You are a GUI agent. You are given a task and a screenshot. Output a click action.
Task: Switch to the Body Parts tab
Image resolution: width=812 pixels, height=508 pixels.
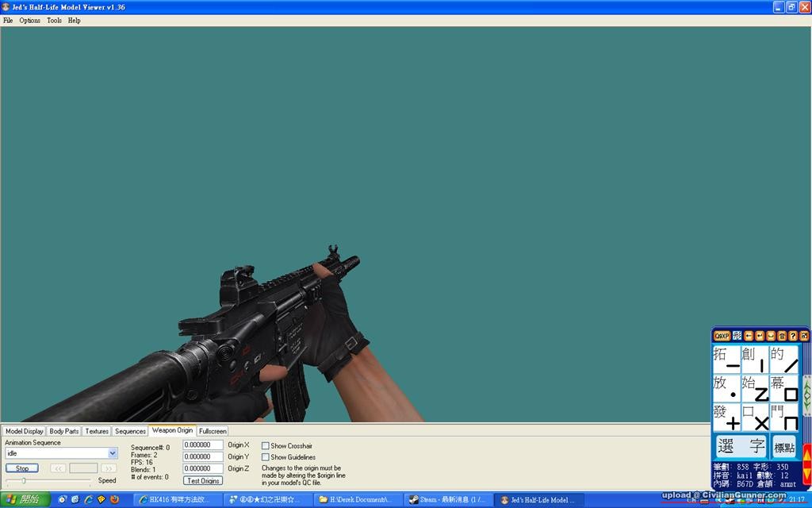coord(64,431)
